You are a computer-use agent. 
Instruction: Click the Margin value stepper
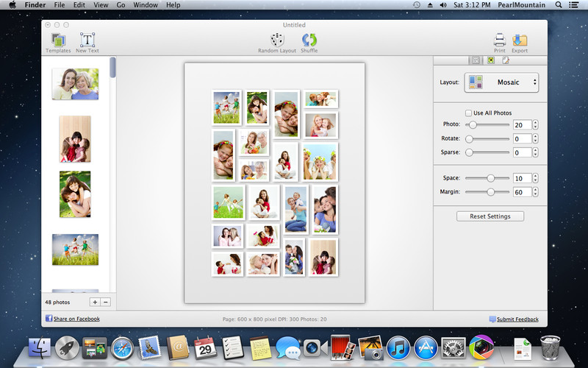pos(536,192)
